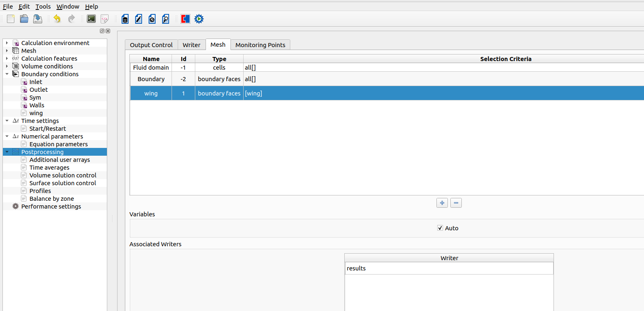
Task: Collapse the Postprocessing tree node
Action: click(x=7, y=152)
